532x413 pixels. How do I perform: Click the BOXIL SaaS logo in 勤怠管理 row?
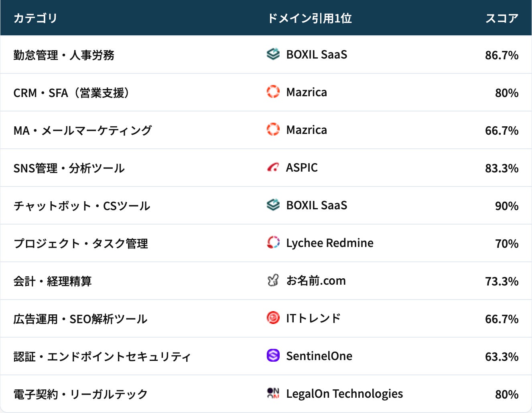coord(273,54)
